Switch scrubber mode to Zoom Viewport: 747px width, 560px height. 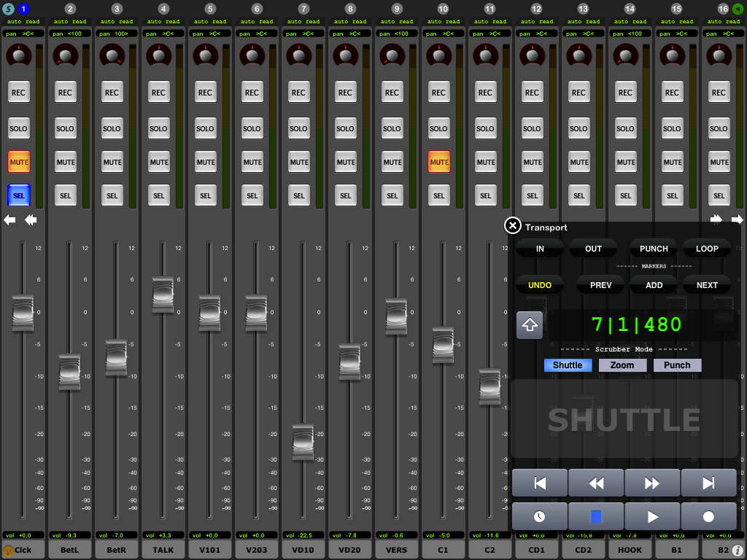tap(622, 365)
